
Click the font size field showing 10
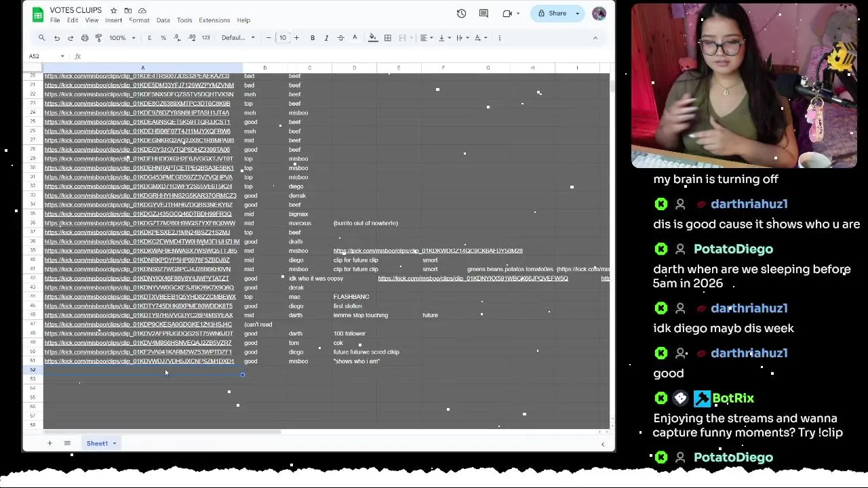[x=283, y=38]
